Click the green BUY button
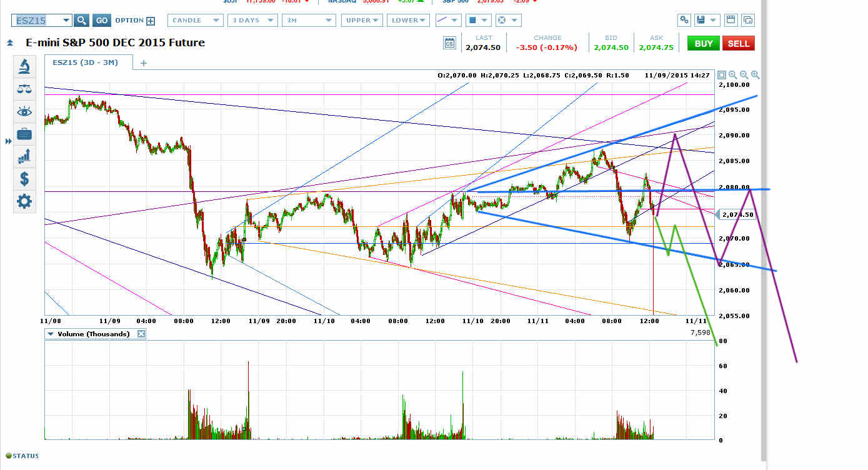Viewport: 868px width, 470px height. click(x=703, y=43)
